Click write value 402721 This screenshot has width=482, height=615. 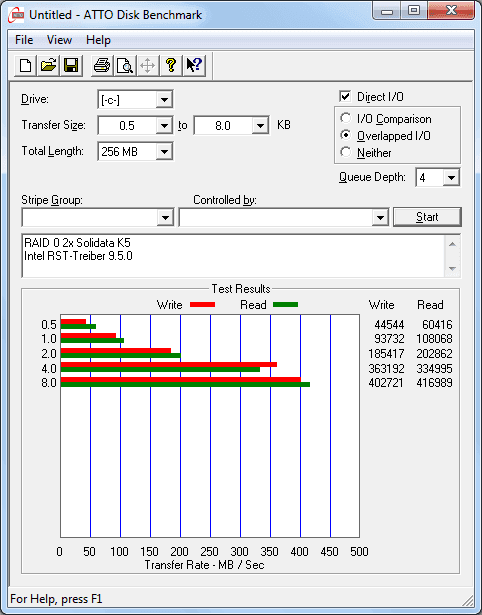click(386, 383)
